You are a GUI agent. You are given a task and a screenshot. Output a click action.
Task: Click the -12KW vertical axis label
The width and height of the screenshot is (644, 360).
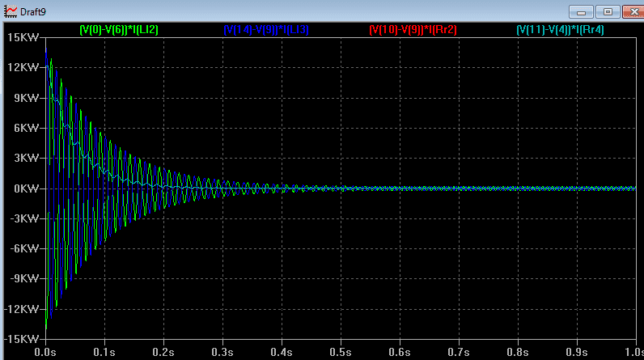pyautogui.click(x=21, y=309)
